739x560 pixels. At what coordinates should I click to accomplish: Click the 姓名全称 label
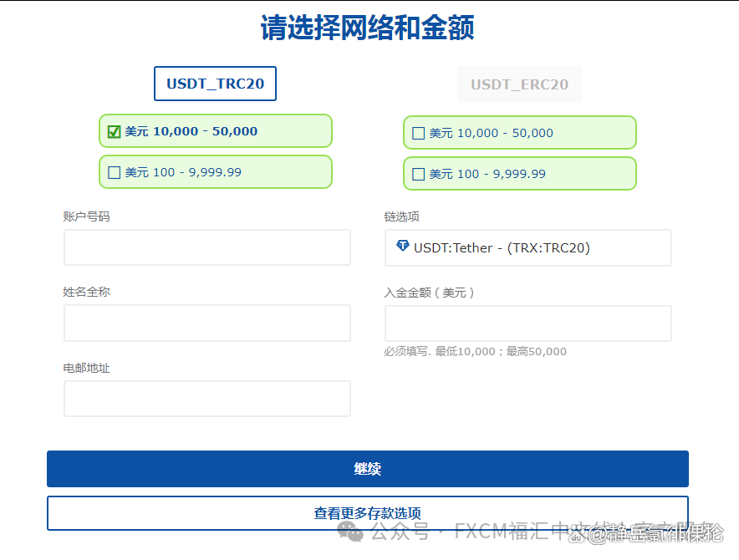86,292
